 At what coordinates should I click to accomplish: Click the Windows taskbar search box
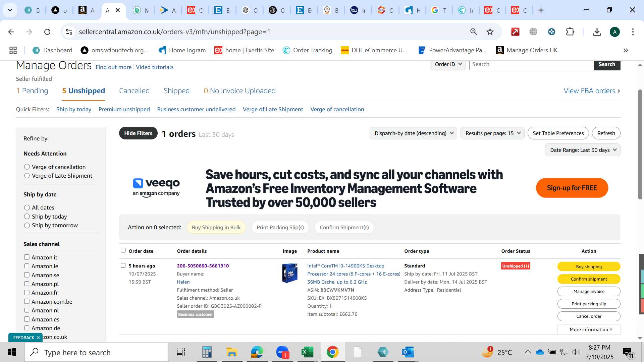[x=97, y=352]
